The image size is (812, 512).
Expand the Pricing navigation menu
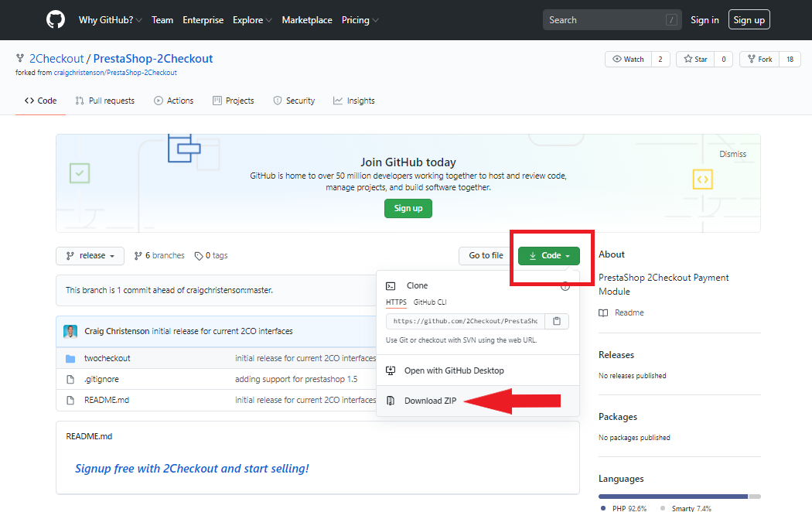(360, 19)
